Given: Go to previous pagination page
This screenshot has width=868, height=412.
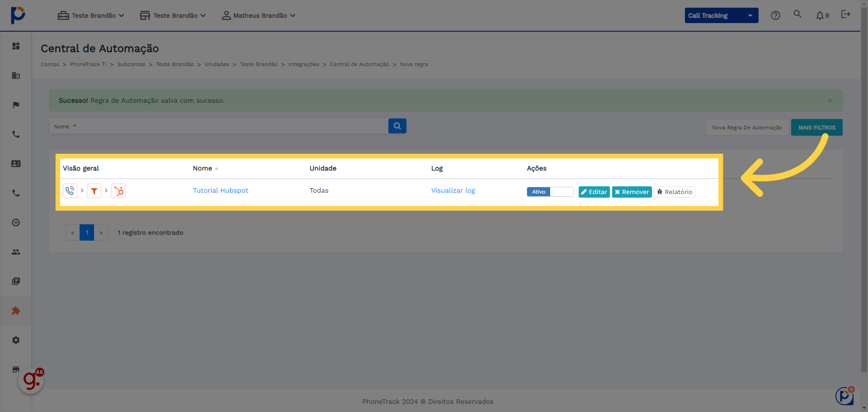Looking at the screenshot, I should pos(72,232).
